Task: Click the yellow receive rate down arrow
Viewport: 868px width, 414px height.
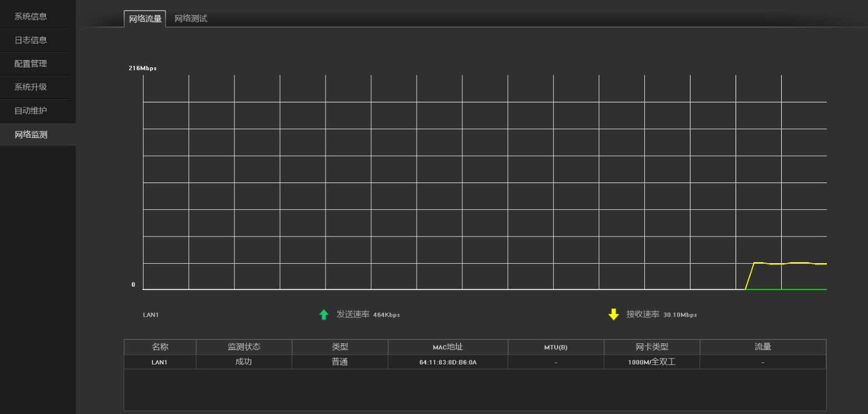Action: (614, 314)
